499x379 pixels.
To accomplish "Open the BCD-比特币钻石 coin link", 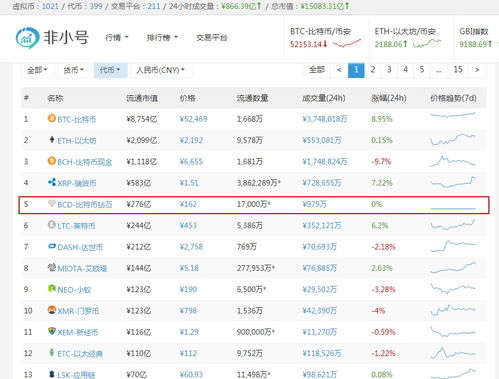I will click(85, 205).
